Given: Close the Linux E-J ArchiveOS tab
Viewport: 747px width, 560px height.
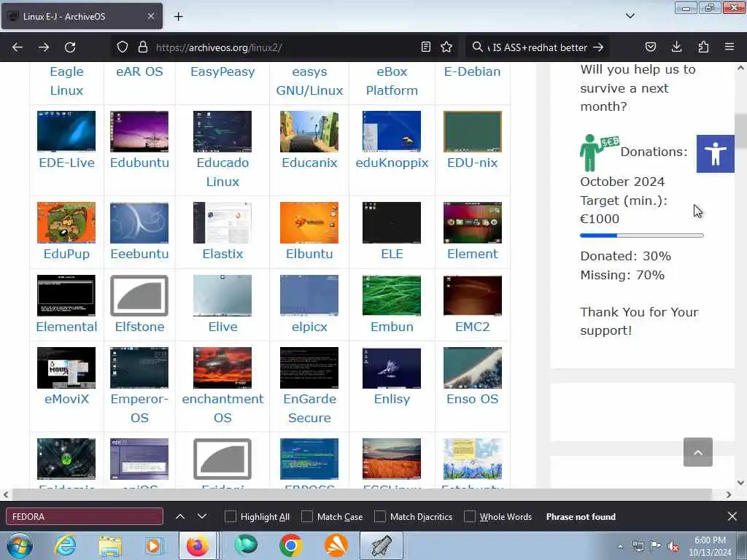Looking at the screenshot, I should 150,16.
